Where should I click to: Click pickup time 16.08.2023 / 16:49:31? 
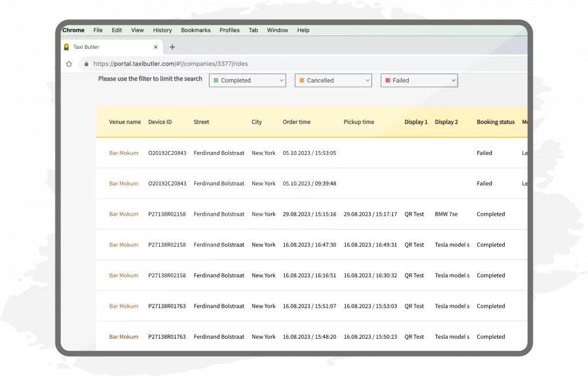[370, 245]
